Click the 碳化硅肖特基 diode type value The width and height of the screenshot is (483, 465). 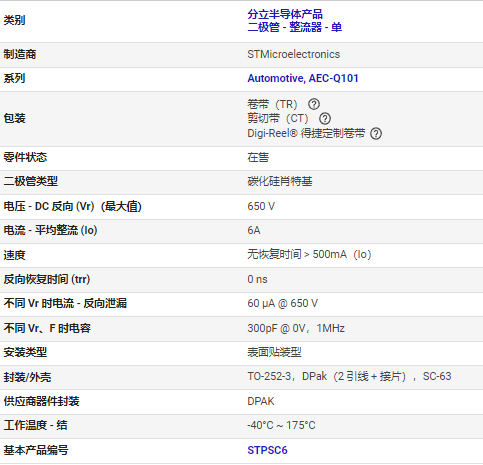[280, 182]
